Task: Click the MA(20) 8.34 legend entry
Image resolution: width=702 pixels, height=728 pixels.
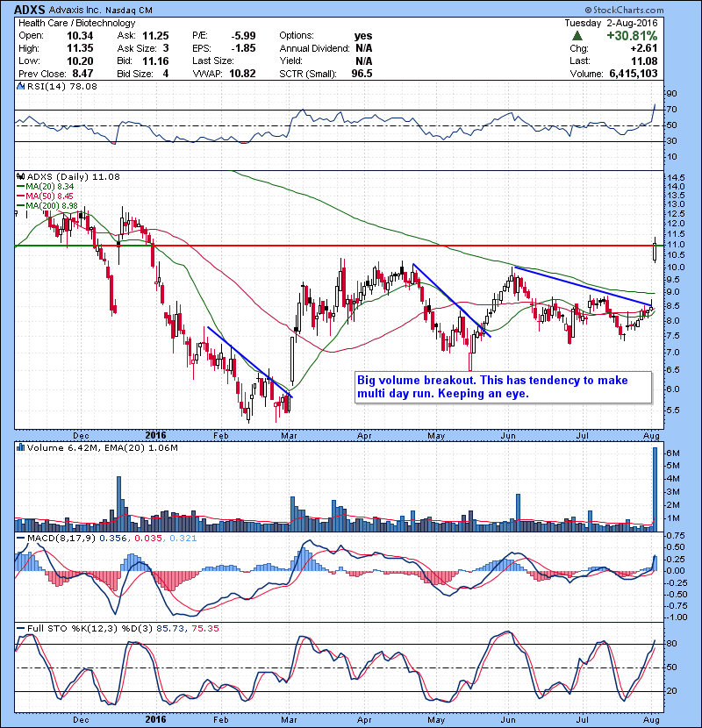Action: pyautogui.click(x=46, y=186)
